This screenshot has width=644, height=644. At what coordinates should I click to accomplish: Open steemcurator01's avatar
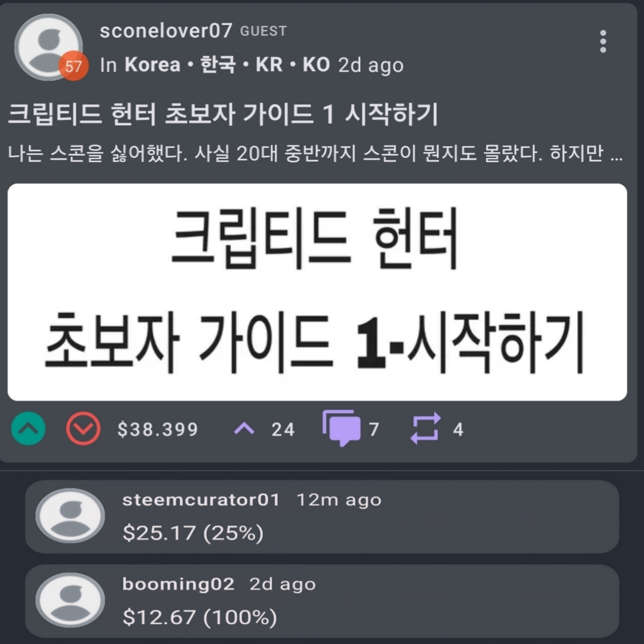click(70, 516)
